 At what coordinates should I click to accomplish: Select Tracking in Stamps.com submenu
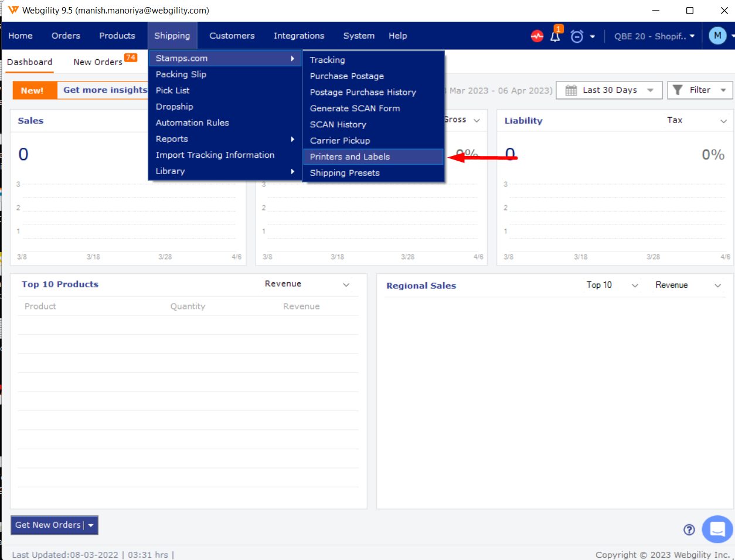(x=373, y=60)
